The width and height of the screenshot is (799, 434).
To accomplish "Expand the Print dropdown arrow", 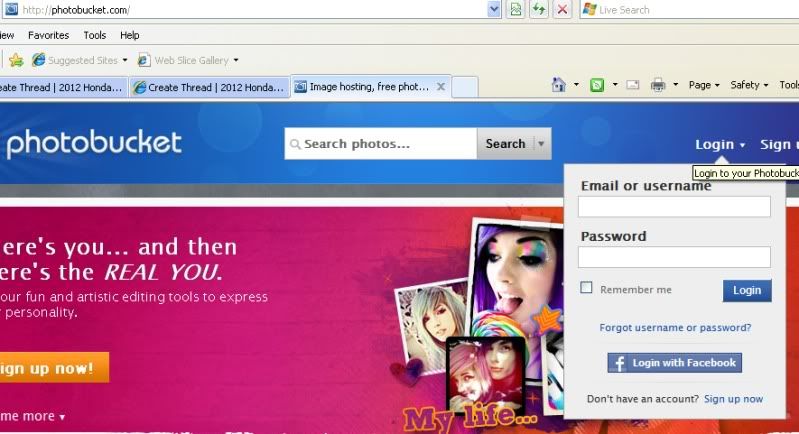I will click(x=676, y=85).
